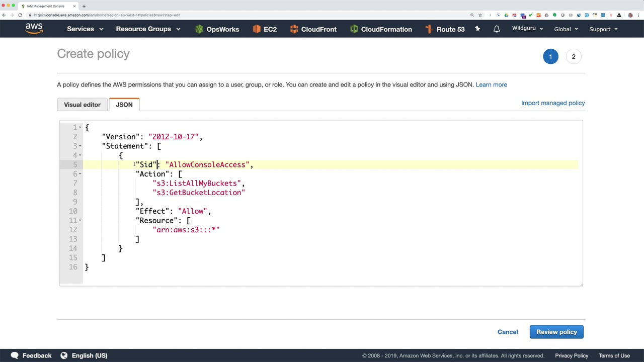This screenshot has width=644, height=362.
Task: Open the Route 53 shortcut icon
Action: point(429,29)
